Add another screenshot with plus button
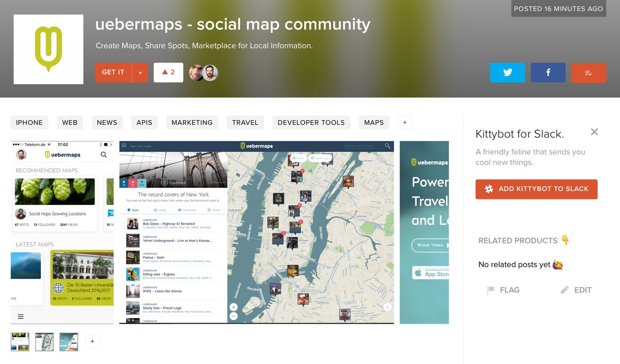This screenshot has width=620, height=364. 92,341
